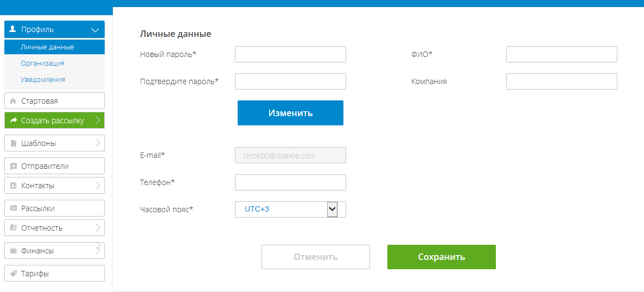Click the user icon beside Профиль

click(x=12, y=29)
